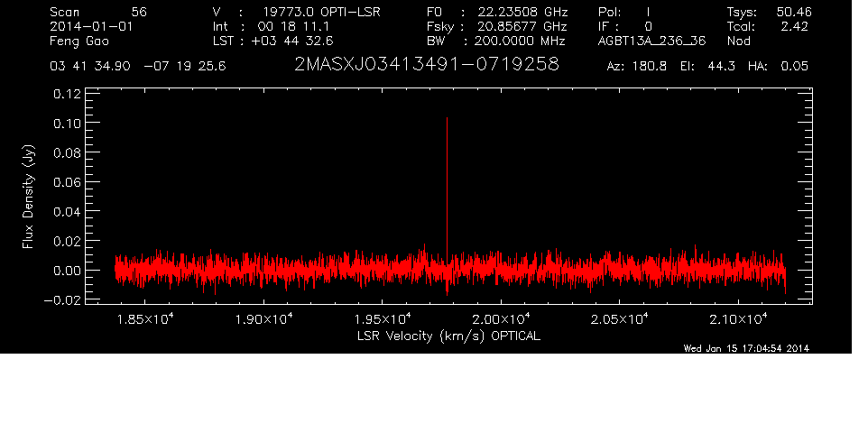Screen dimensions: 868x442
Task: Click the 1.90×10⁴ x-axis tick label
Action: point(264,318)
